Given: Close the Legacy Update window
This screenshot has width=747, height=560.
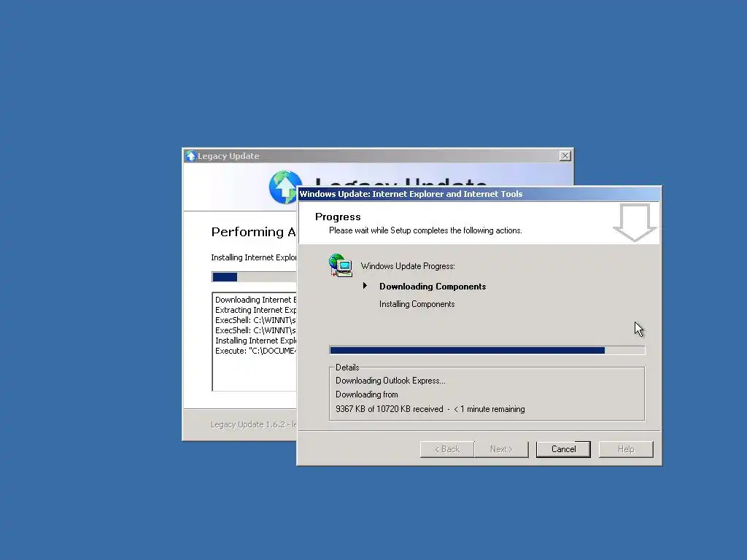Looking at the screenshot, I should (565, 156).
